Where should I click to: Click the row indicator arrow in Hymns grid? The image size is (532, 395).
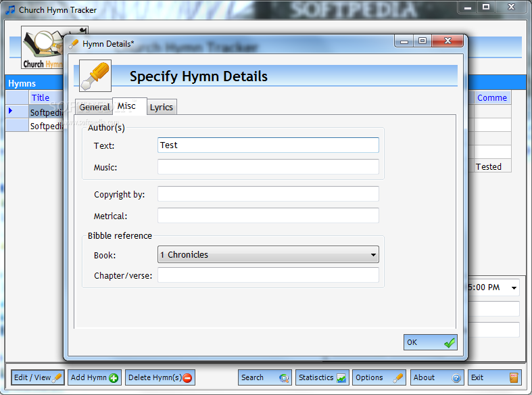(x=11, y=111)
